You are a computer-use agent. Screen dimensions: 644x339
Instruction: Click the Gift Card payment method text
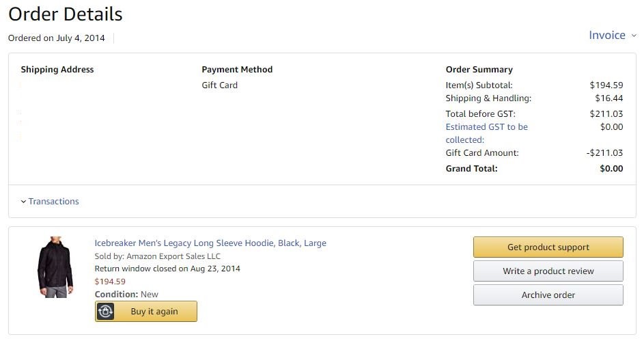coord(220,85)
